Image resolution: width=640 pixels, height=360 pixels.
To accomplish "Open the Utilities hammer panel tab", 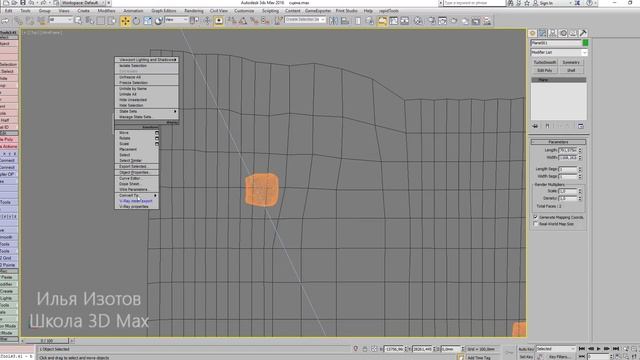I will coord(583,33).
